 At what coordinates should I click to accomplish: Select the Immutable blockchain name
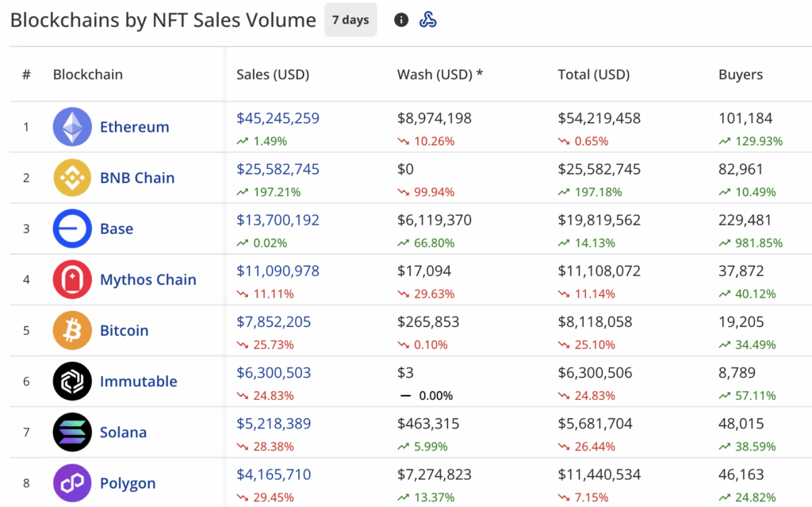click(x=139, y=381)
